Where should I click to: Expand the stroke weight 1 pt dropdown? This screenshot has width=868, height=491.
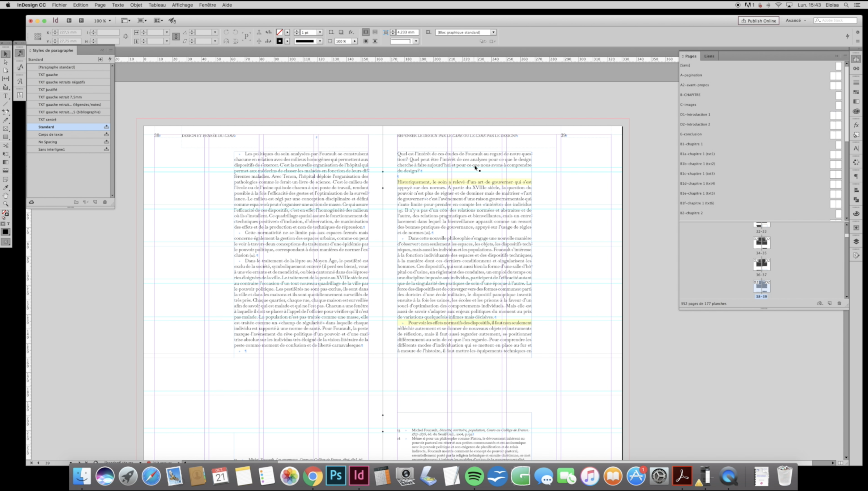coord(320,33)
